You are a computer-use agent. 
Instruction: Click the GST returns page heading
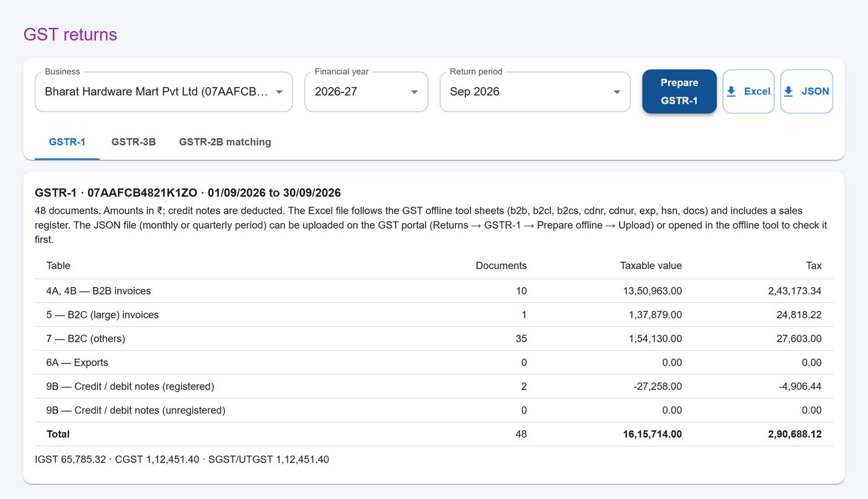click(x=70, y=34)
